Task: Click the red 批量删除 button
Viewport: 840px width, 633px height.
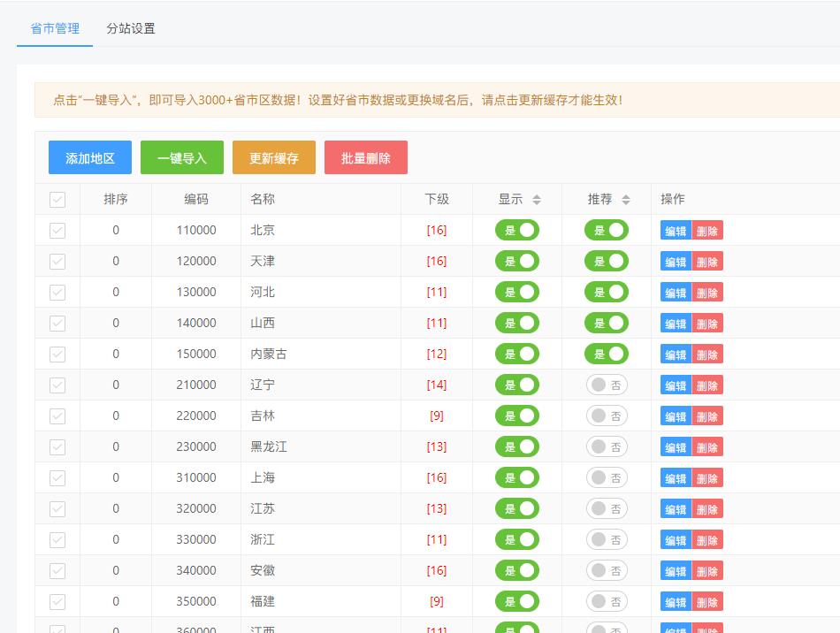Action: pos(366,157)
